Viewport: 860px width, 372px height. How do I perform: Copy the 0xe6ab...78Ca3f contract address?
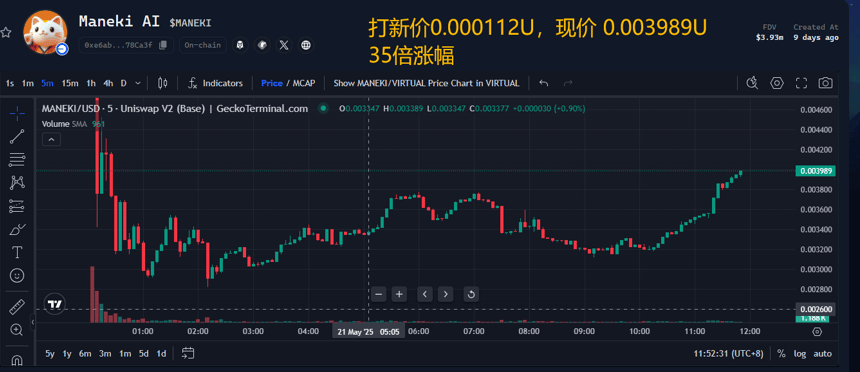163,45
